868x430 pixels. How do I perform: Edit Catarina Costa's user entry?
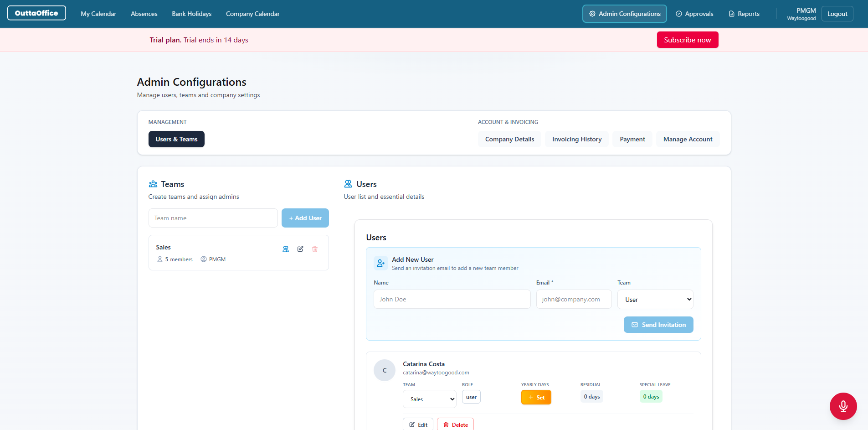pyautogui.click(x=418, y=424)
